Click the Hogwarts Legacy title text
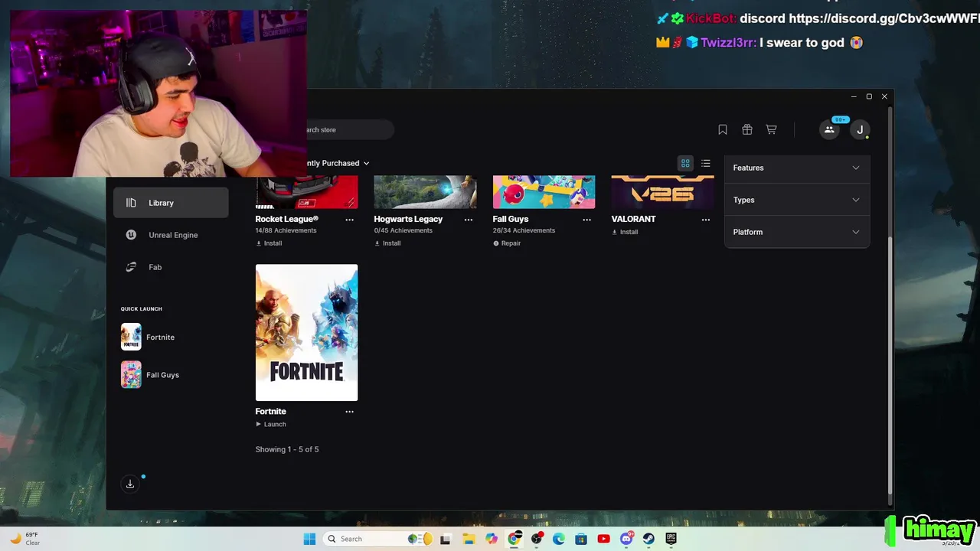 tap(408, 219)
